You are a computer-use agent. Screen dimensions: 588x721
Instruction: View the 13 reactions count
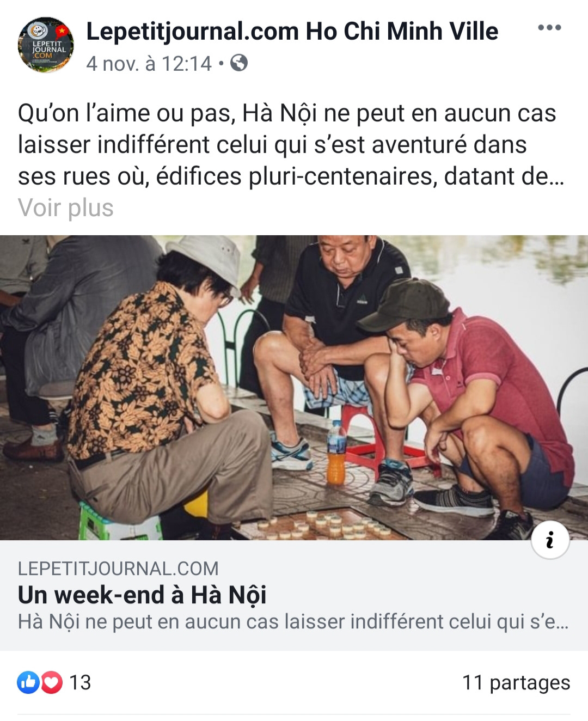(x=80, y=682)
